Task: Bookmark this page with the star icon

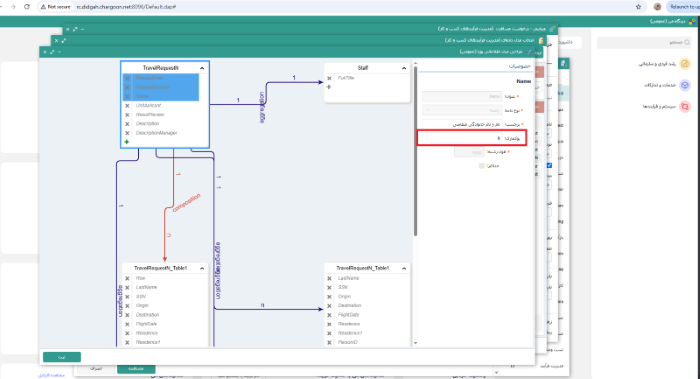Action: coord(638,7)
